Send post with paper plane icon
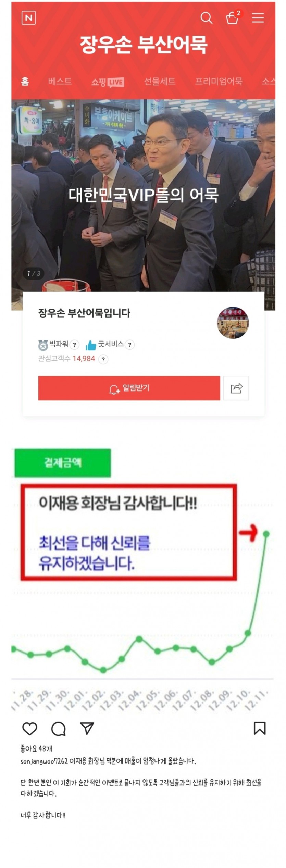 (x=87, y=728)
